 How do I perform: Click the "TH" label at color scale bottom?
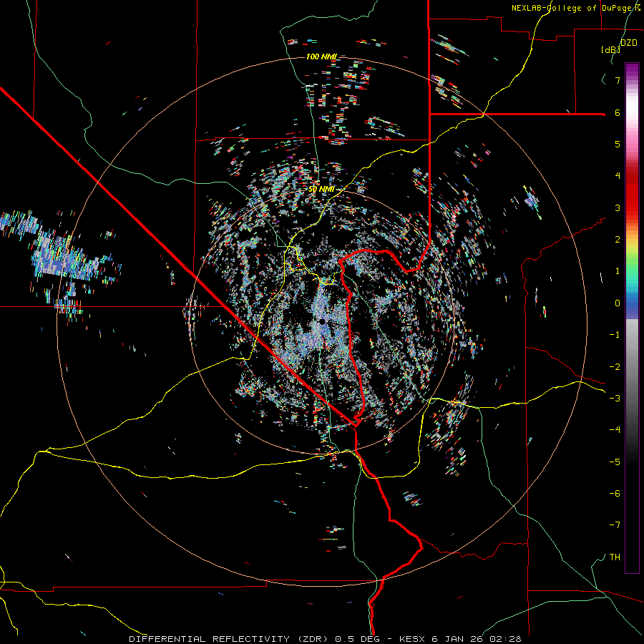(x=615, y=557)
